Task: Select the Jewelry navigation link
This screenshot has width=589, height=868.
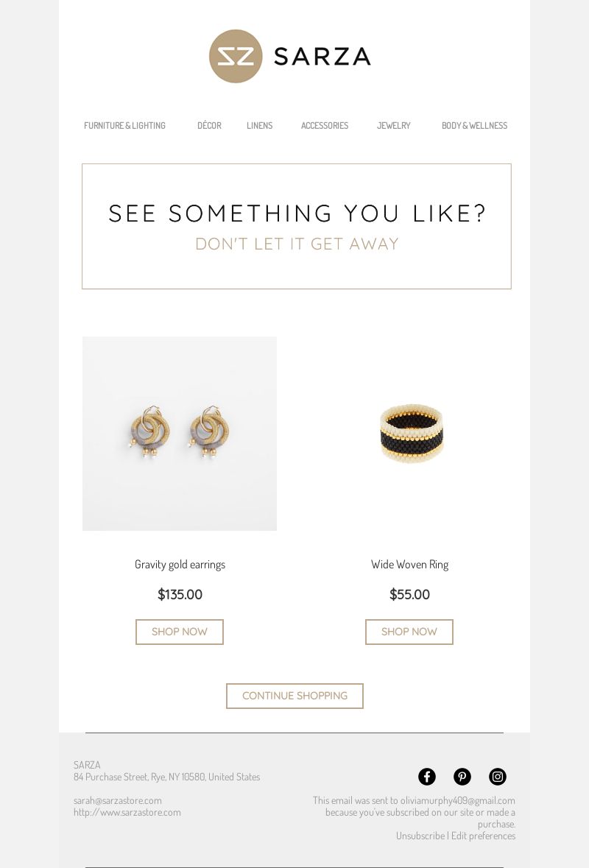Action: (x=394, y=126)
